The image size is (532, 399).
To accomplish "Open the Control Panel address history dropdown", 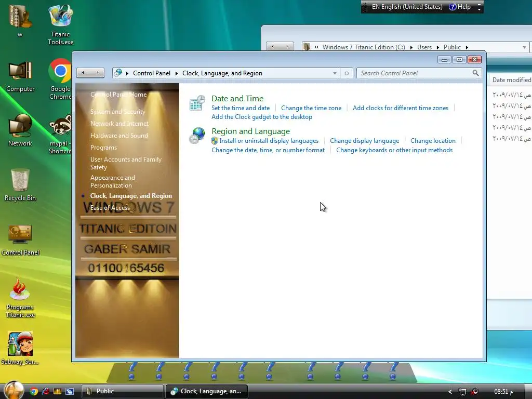I will click(x=335, y=73).
